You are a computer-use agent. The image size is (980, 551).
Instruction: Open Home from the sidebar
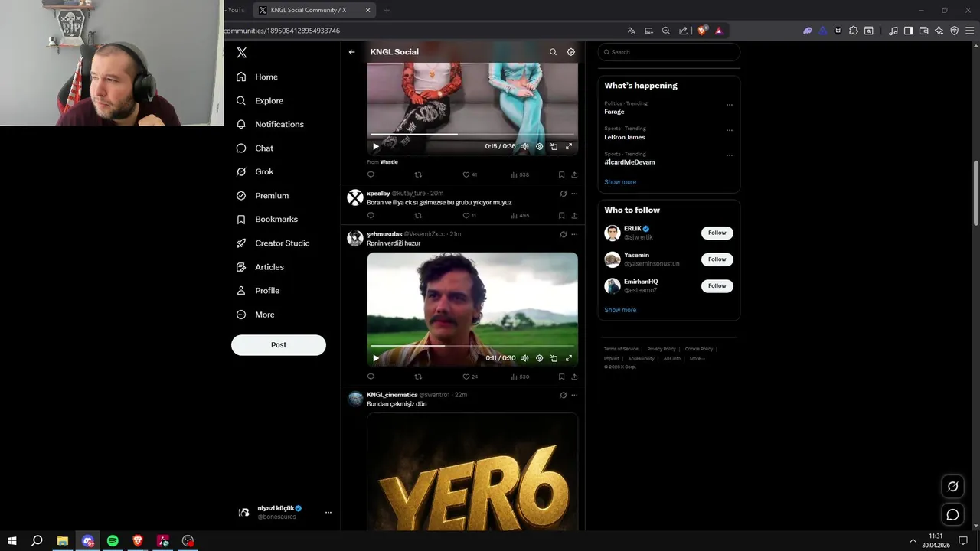coord(257,77)
